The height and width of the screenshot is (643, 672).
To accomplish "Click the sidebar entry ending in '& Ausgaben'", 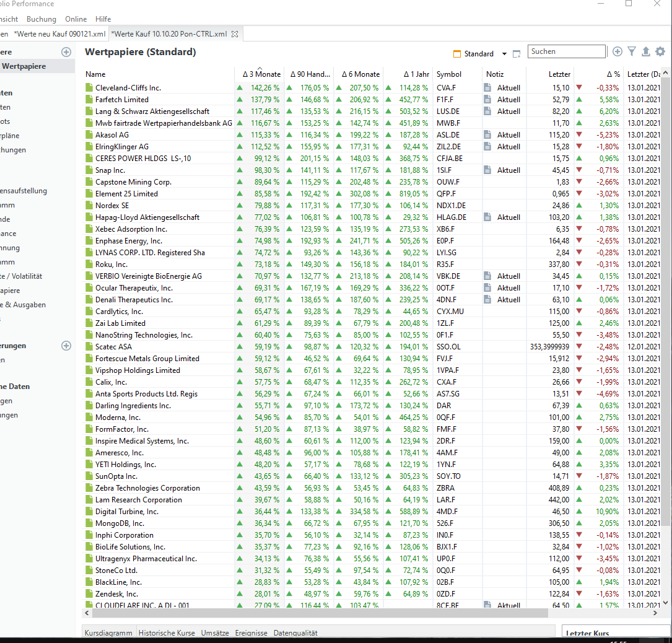I will pyautogui.click(x=23, y=305).
